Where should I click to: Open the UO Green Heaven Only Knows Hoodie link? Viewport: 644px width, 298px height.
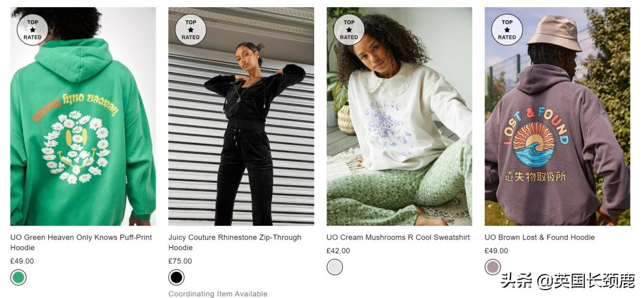(81, 242)
